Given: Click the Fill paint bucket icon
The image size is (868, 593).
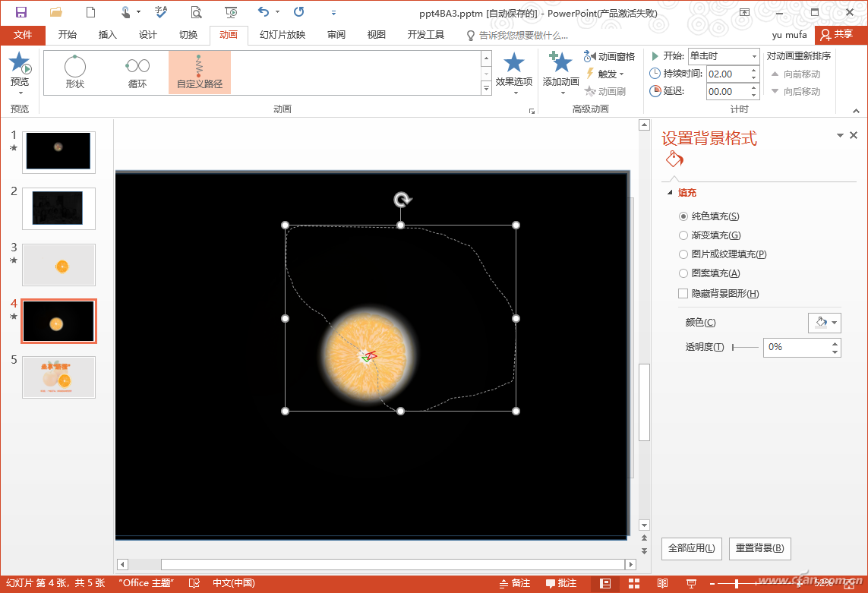Looking at the screenshot, I should [x=674, y=159].
